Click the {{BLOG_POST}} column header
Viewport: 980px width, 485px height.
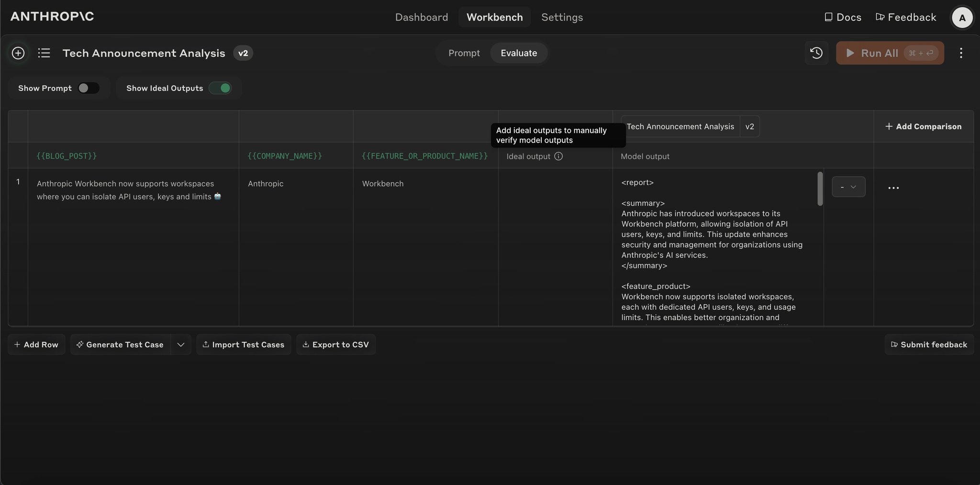[67, 156]
